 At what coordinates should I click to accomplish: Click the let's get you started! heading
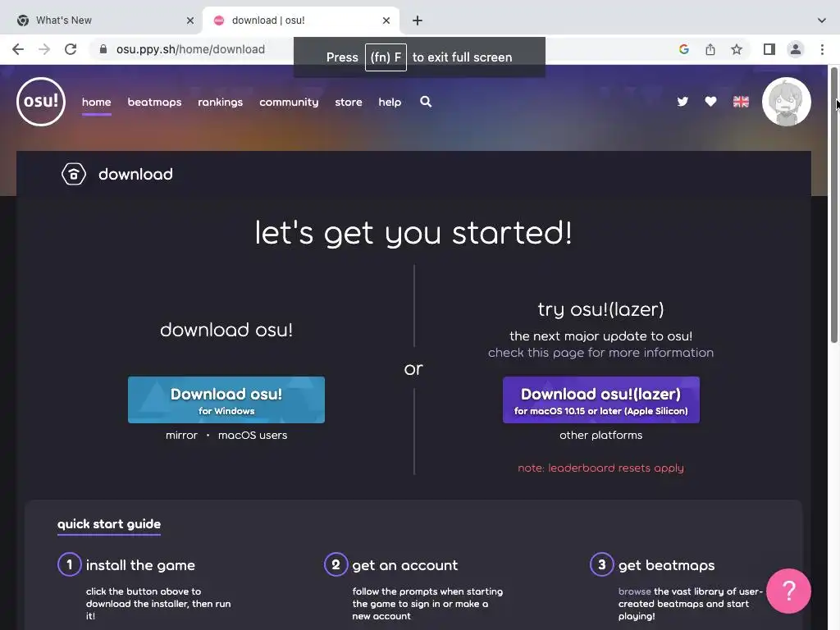413,232
